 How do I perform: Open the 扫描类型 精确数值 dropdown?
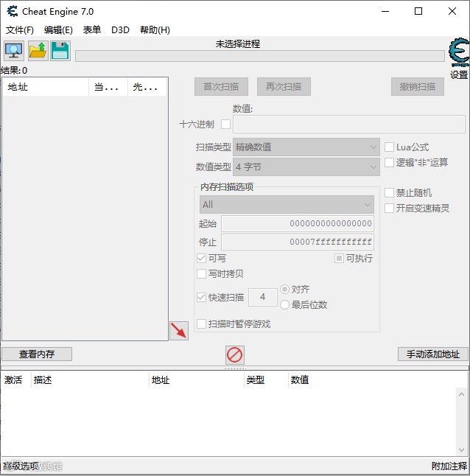[x=306, y=147]
